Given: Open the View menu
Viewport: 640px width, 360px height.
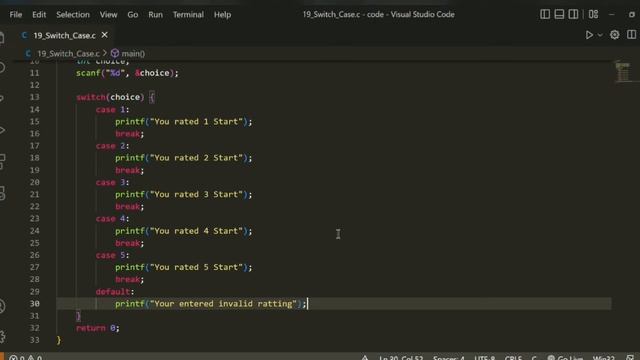Looking at the screenshot, I should 109,15.
